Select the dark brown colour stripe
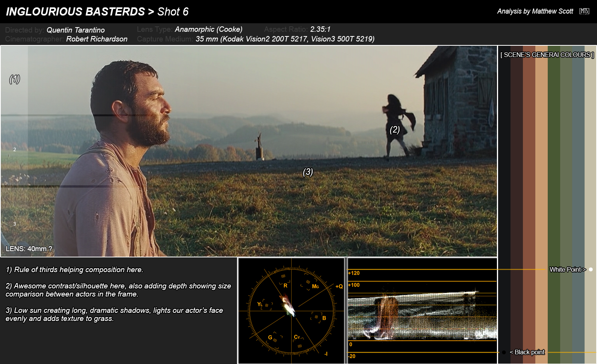The image size is (597, 364). coord(517,205)
